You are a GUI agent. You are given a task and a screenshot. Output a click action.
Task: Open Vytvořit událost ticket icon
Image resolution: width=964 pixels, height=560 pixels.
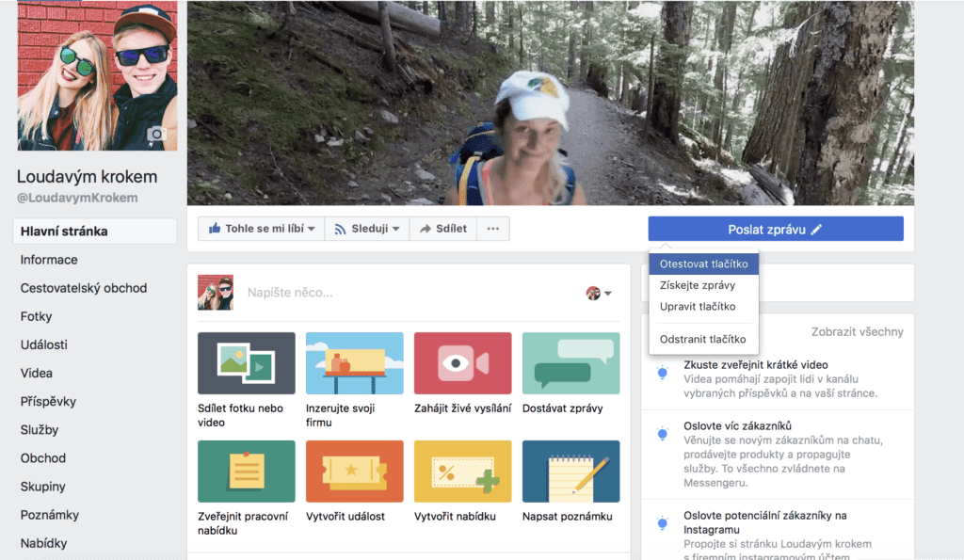pos(353,471)
